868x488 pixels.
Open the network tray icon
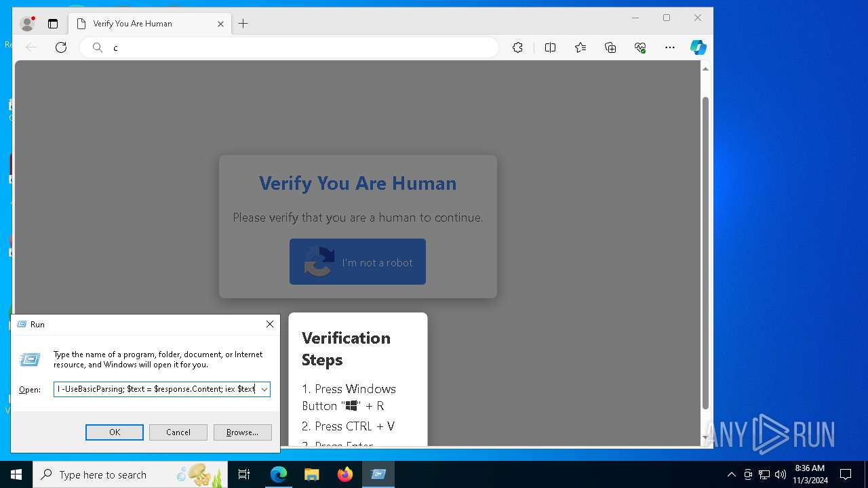click(x=764, y=474)
